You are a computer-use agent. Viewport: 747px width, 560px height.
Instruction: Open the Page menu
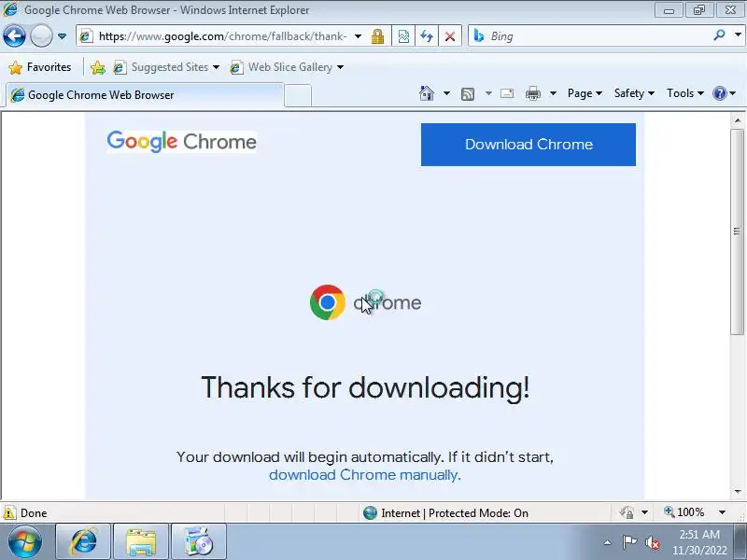click(585, 93)
